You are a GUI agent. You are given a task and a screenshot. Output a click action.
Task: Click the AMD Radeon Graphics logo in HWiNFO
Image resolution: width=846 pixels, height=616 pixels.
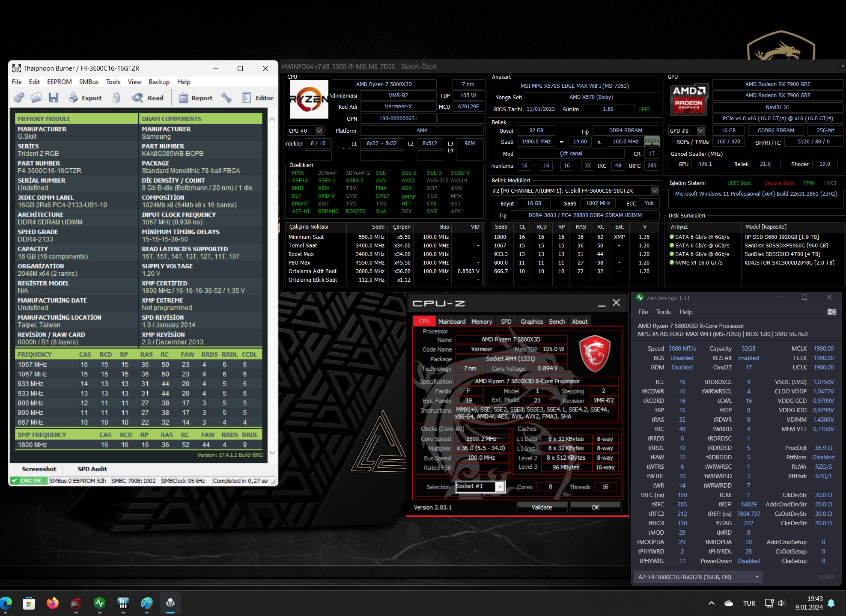click(689, 99)
